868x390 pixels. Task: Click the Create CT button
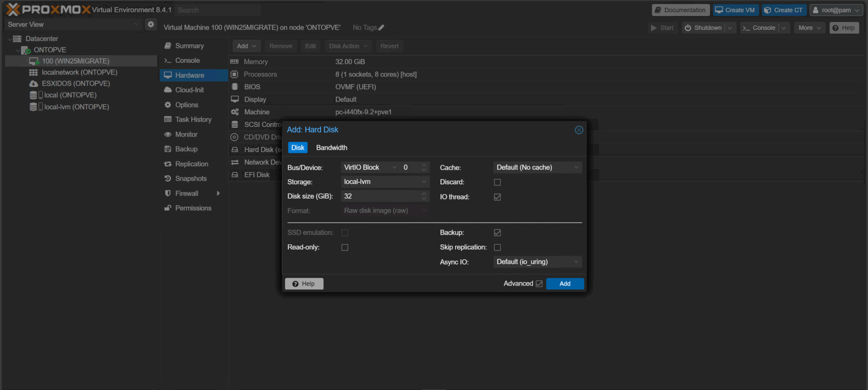783,10
